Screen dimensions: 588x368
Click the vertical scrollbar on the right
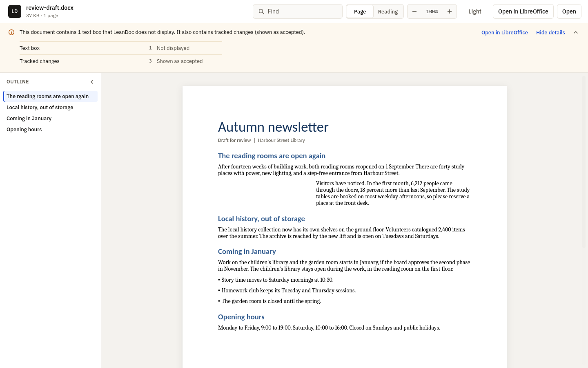[x=585, y=162]
